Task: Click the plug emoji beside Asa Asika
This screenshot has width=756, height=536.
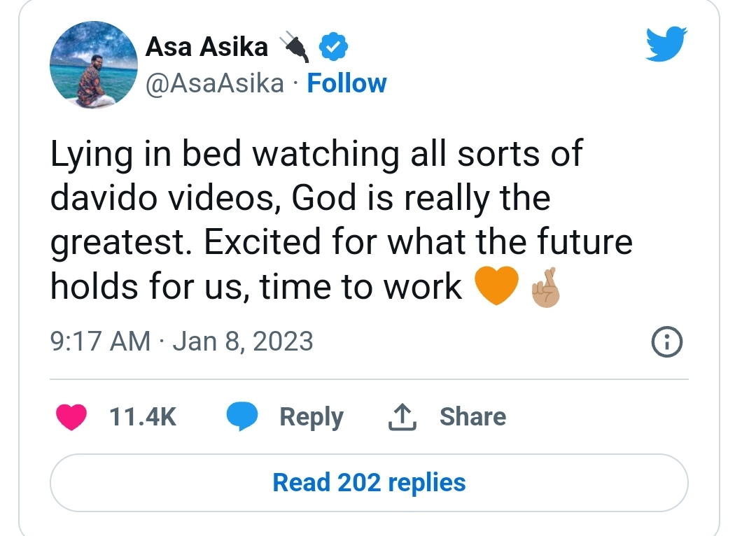Action: (x=293, y=47)
